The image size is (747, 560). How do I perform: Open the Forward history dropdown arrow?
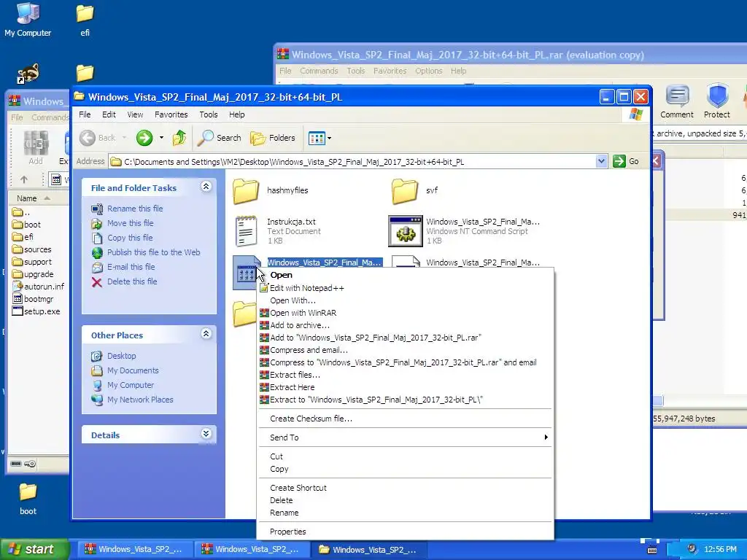161,138
